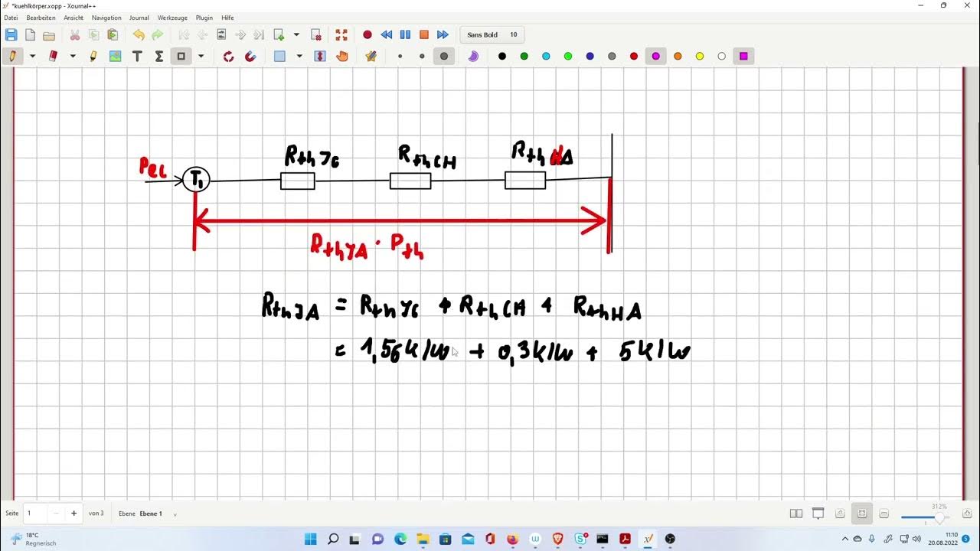This screenshot has width=980, height=551.
Task: Increase page number with plus button
Action: tap(74, 514)
